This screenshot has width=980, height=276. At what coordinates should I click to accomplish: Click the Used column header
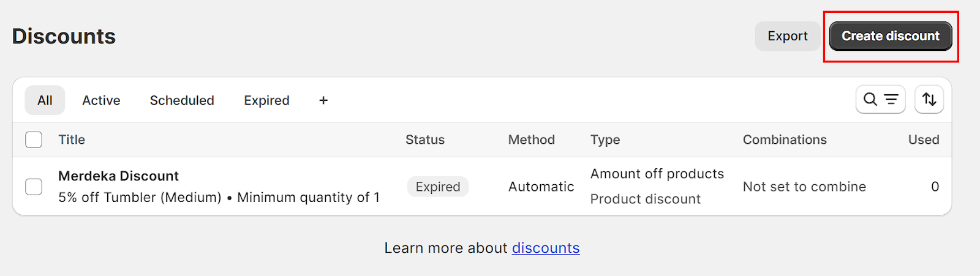click(x=924, y=140)
